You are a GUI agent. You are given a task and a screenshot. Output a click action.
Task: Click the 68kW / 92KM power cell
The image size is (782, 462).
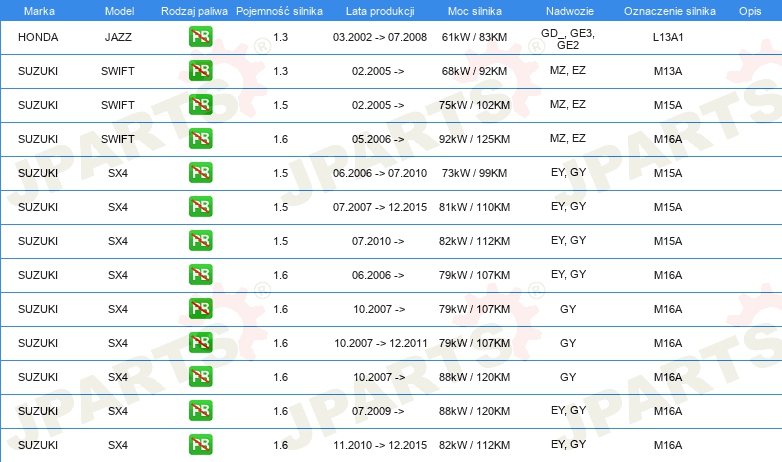tap(474, 71)
